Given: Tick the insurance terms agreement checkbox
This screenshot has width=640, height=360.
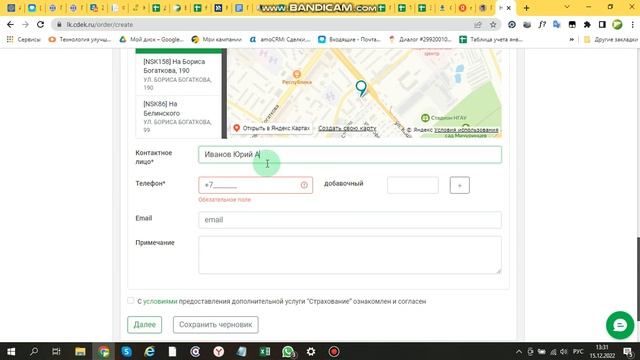Looking at the screenshot, I should (131, 301).
